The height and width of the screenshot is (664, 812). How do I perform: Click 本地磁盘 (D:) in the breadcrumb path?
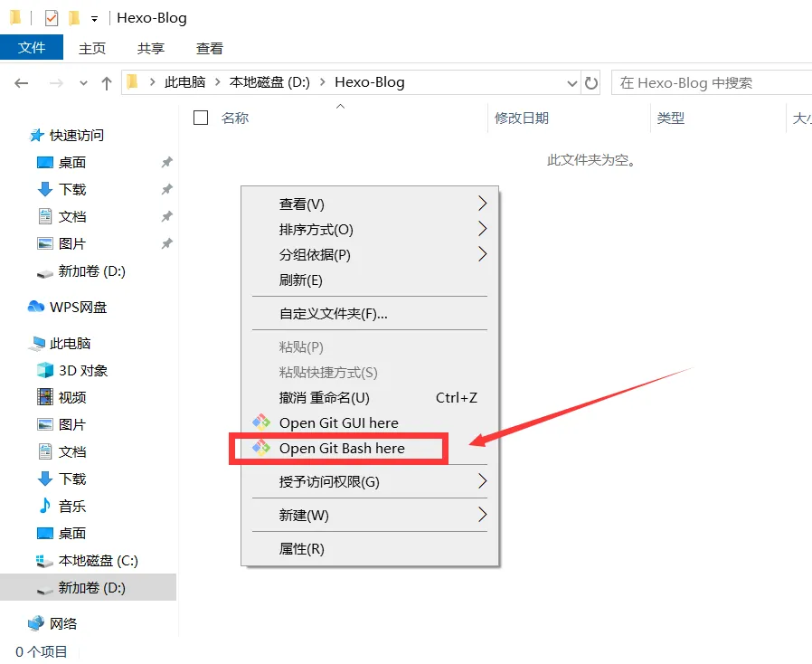269,82
